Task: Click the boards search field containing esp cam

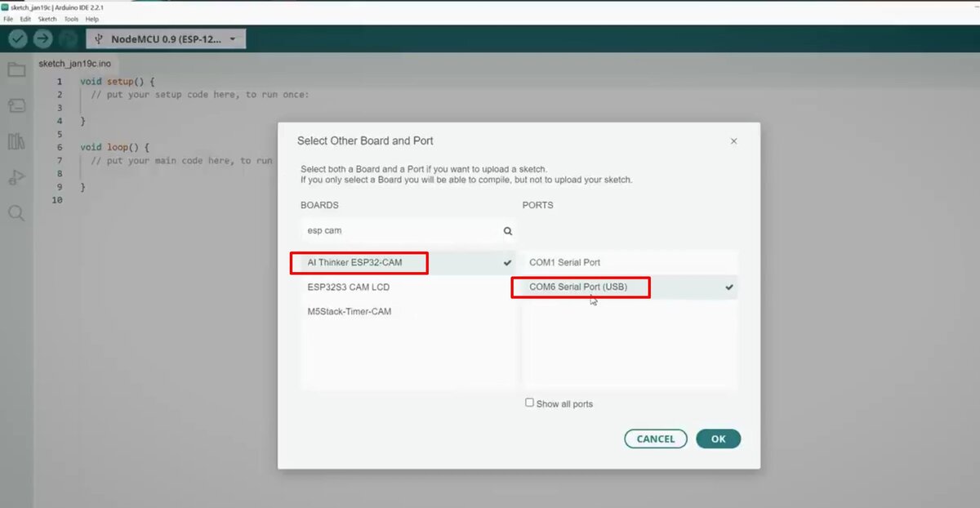Action: (x=408, y=231)
